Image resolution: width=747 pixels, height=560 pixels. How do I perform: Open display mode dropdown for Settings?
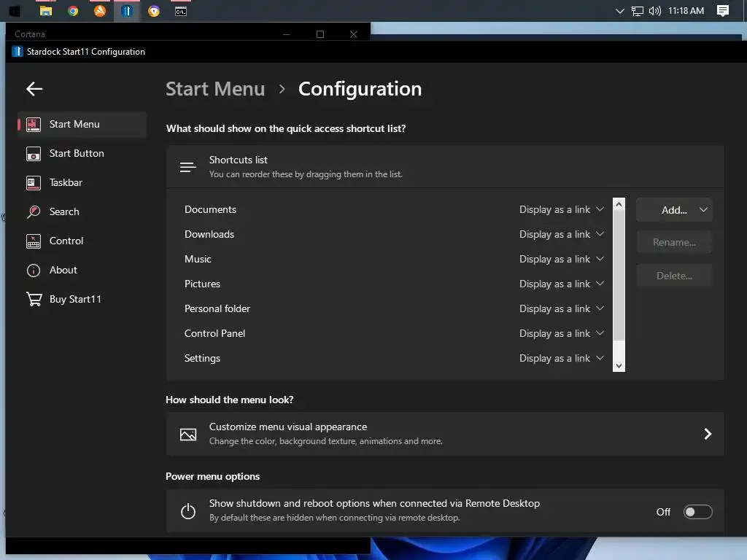click(562, 358)
